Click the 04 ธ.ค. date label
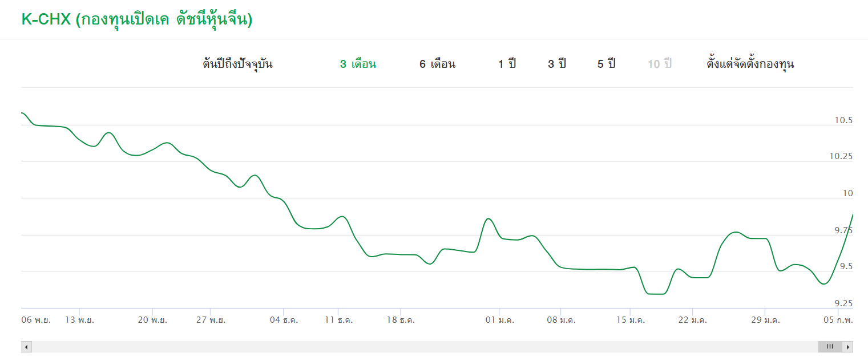 pyautogui.click(x=283, y=321)
